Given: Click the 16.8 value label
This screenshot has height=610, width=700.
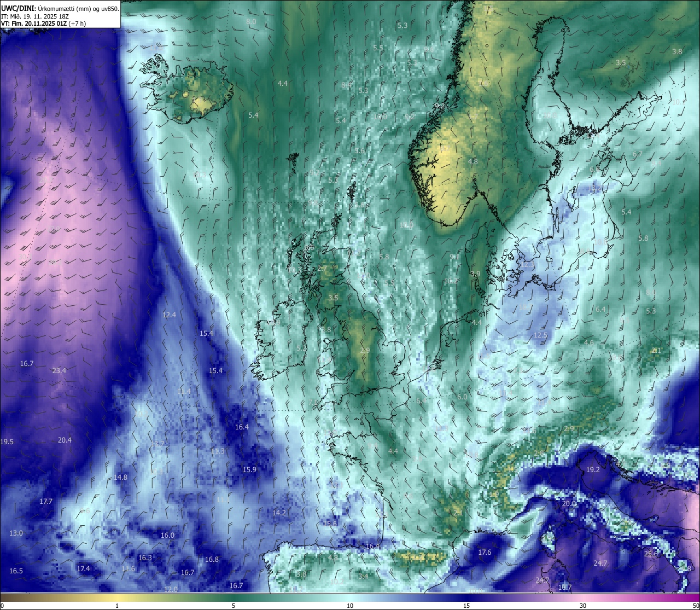Looking at the screenshot, I should [x=212, y=560].
